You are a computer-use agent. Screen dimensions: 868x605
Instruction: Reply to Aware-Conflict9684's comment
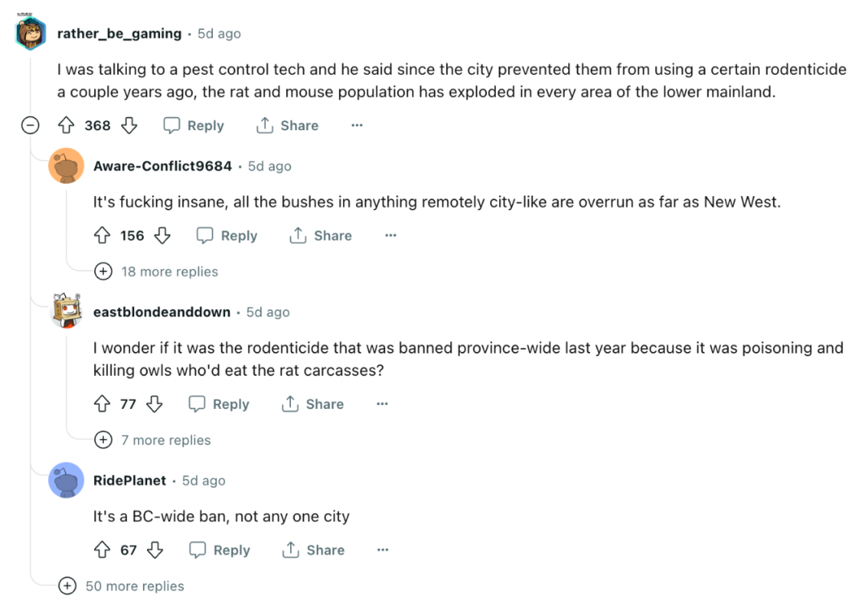click(227, 235)
